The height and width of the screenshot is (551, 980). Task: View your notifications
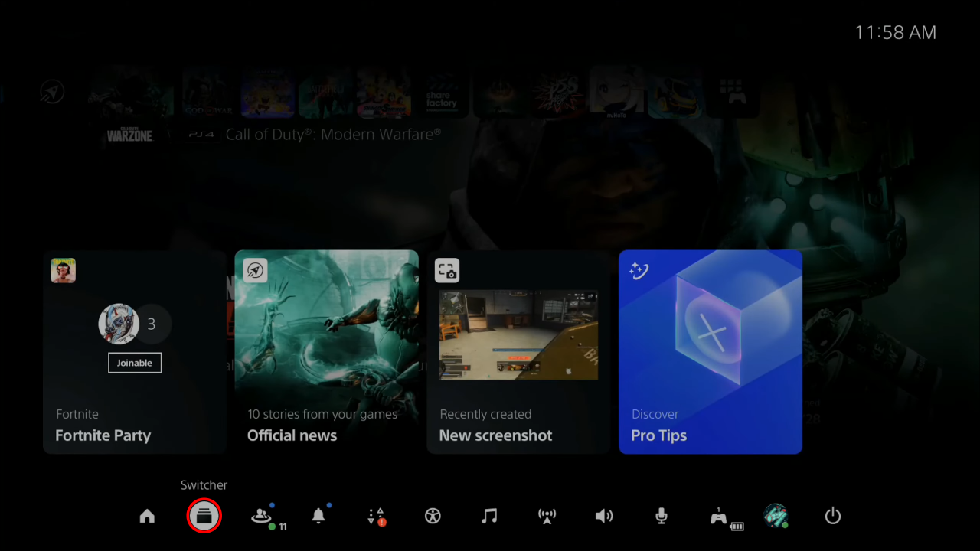319,516
